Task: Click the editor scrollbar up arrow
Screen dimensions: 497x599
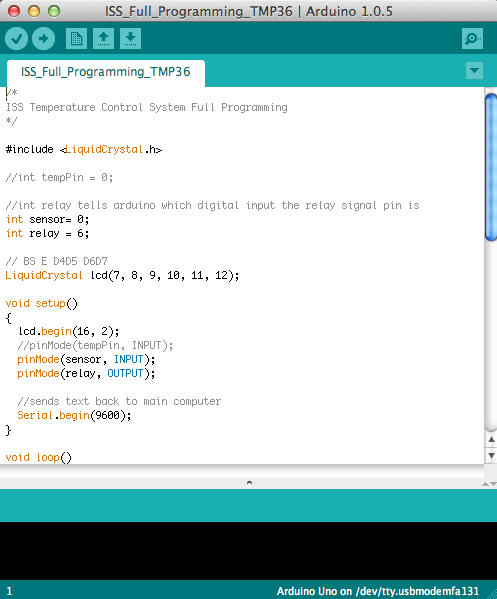Action: coord(492,440)
